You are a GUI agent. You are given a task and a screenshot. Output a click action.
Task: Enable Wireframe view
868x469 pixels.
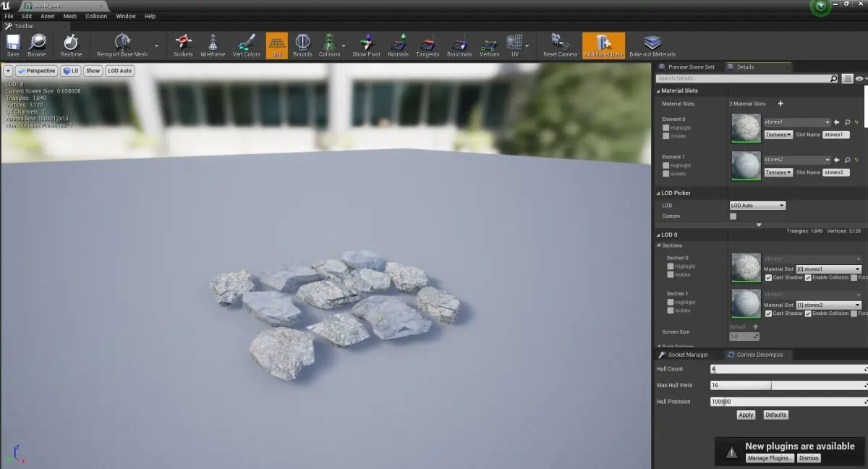coord(213,46)
